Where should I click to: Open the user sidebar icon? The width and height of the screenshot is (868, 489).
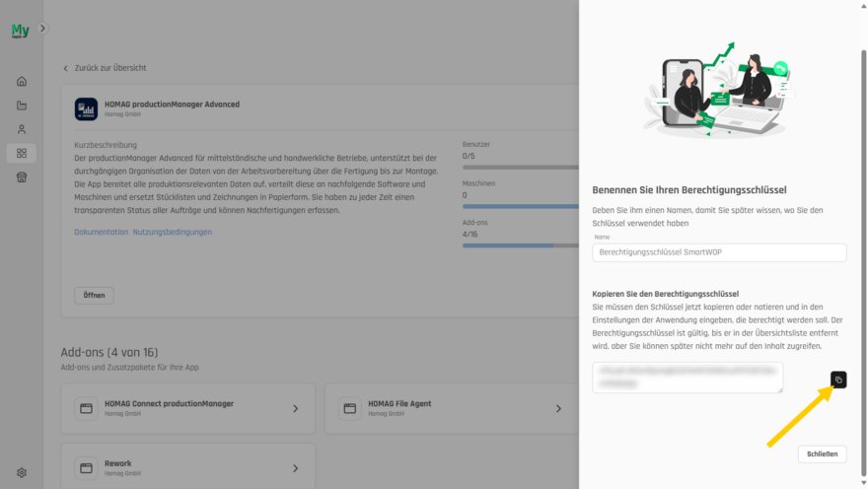(22, 129)
